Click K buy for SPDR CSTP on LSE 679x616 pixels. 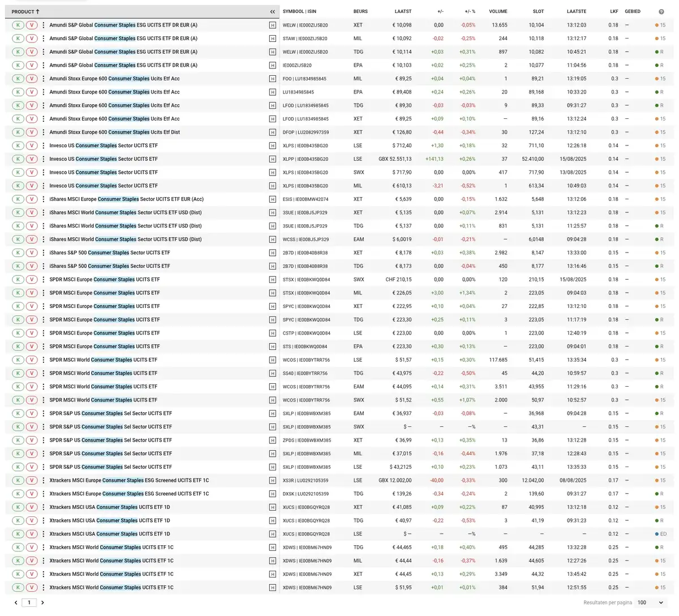18,333
